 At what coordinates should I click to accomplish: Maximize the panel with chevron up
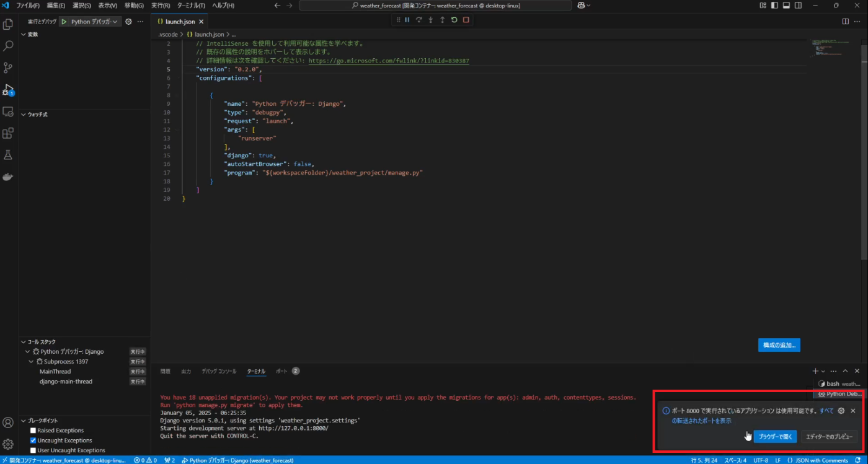845,371
